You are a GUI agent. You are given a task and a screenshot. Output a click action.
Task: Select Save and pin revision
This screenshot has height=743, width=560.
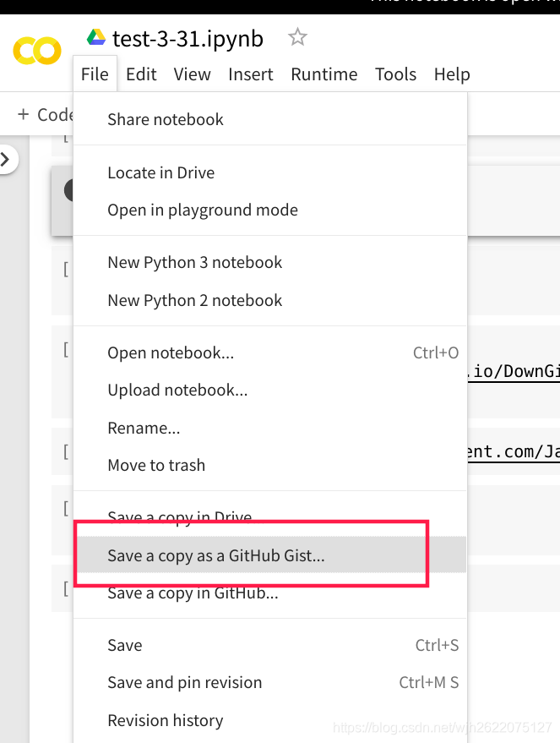click(269, 682)
